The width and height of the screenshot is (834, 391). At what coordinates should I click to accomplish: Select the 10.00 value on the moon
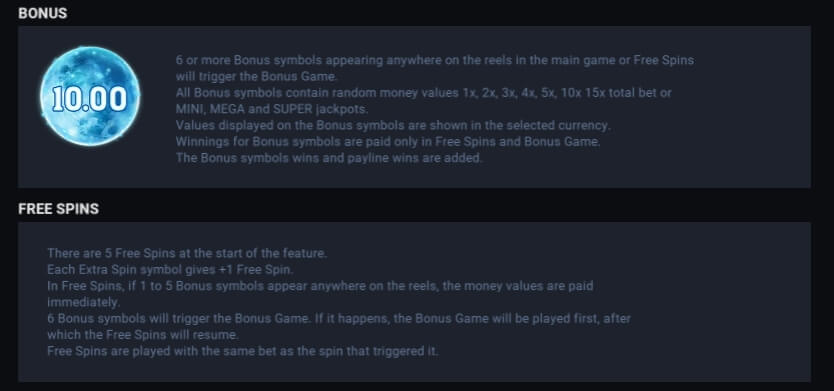coord(90,99)
